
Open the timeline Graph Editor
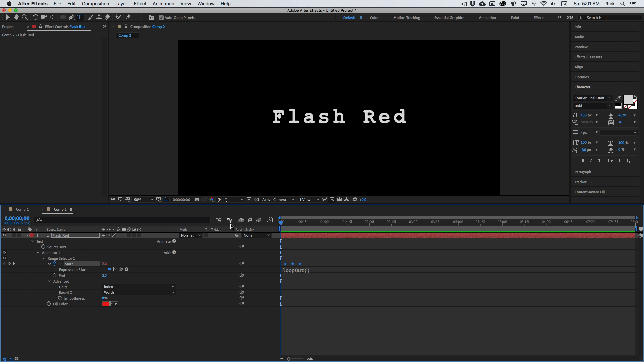tap(270, 220)
